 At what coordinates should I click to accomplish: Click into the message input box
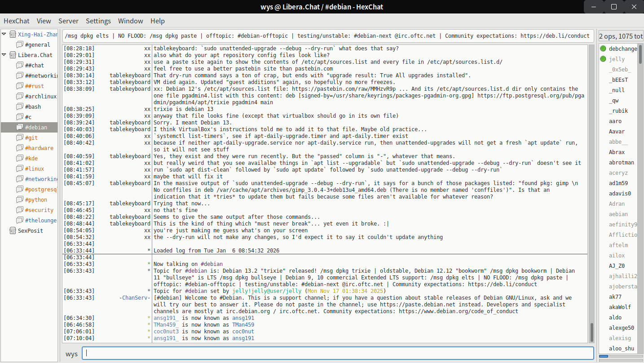pos(337,354)
